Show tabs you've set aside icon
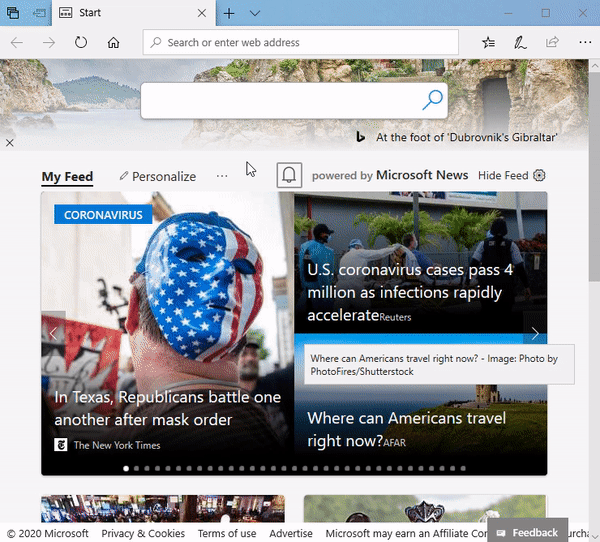600x542 pixels. (x=13, y=13)
